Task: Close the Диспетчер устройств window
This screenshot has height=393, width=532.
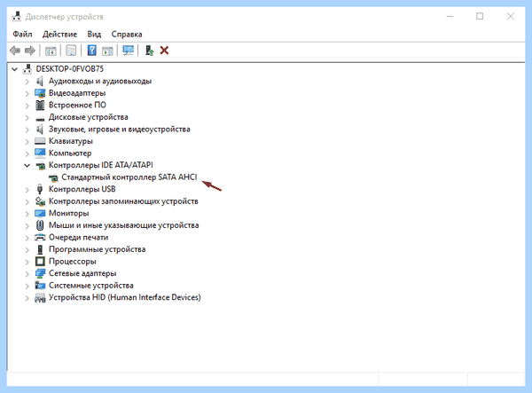Action: tap(511, 16)
